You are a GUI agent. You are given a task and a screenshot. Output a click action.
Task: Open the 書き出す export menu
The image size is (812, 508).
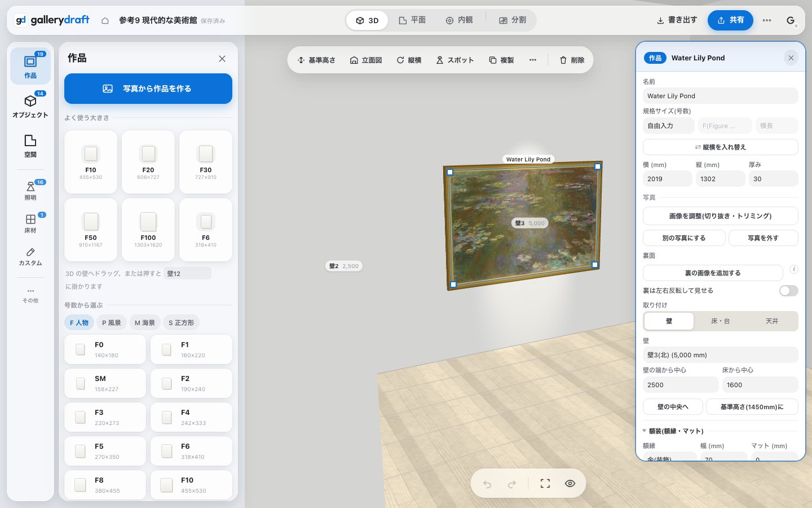[677, 20]
